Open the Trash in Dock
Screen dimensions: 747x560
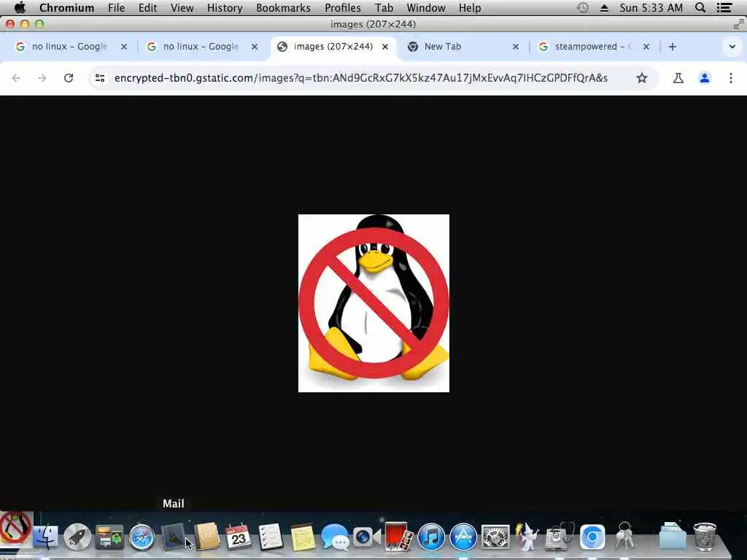pyautogui.click(x=705, y=537)
